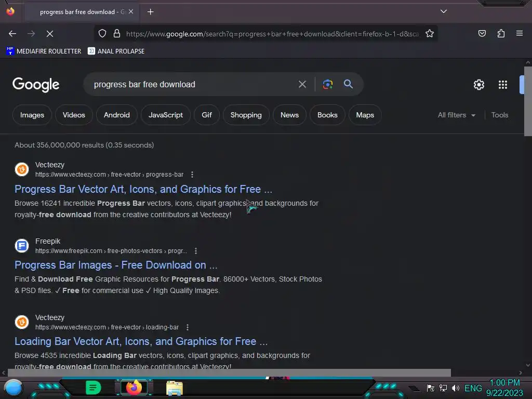The width and height of the screenshot is (532, 399).
Task: Click the vertical page scrollbar thumb
Action: 528,101
